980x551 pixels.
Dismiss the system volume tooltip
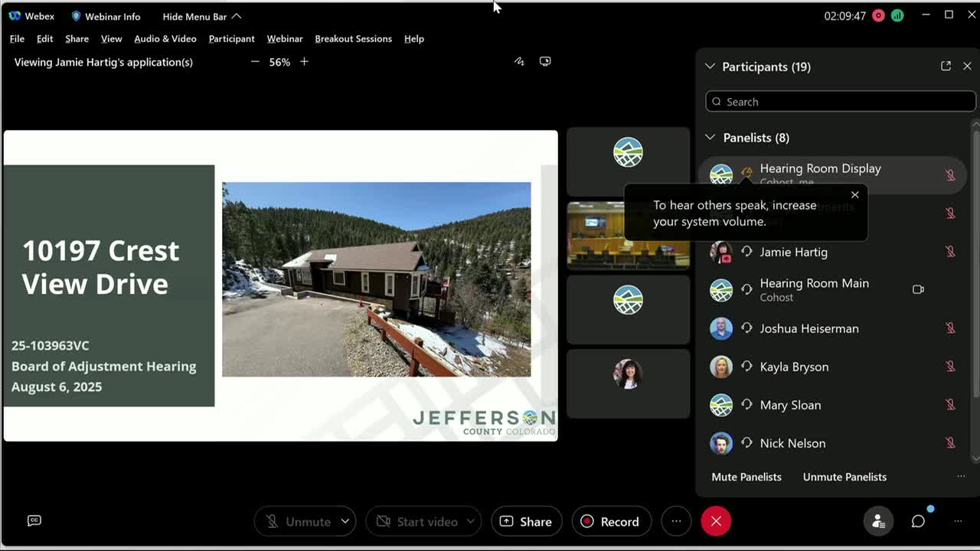[x=855, y=194]
